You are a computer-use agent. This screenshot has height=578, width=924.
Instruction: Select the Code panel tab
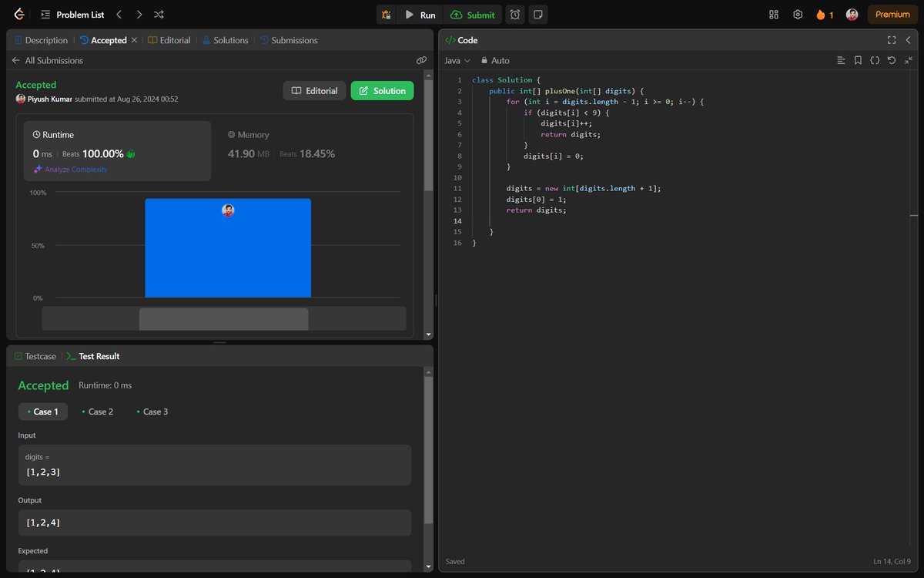tap(462, 40)
